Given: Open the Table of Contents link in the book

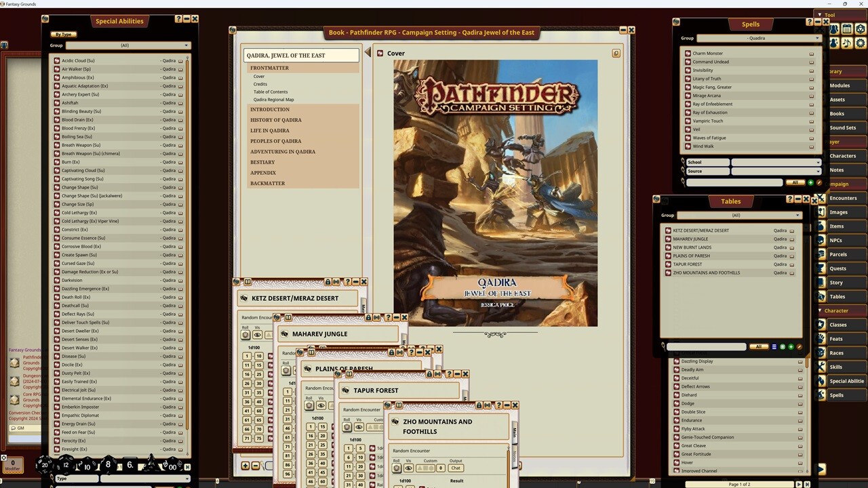Looking at the screenshot, I should [270, 91].
